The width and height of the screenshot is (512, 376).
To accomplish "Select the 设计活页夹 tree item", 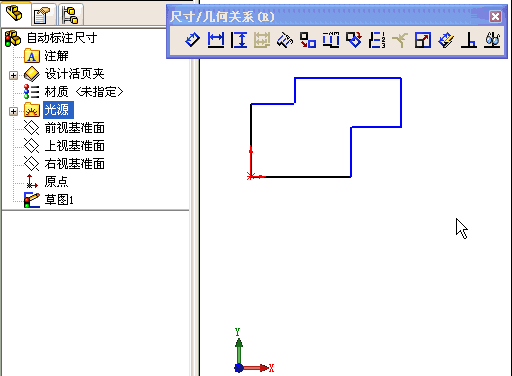I will tap(64, 74).
